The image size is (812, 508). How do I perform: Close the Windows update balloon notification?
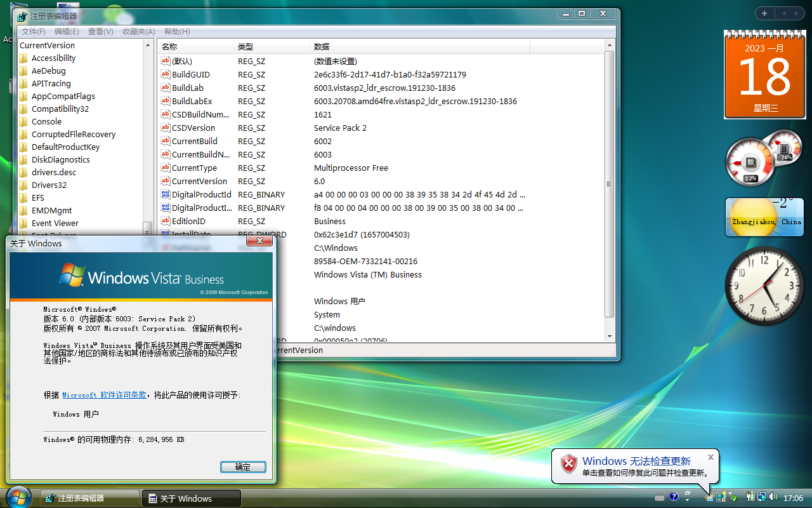pos(710,457)
